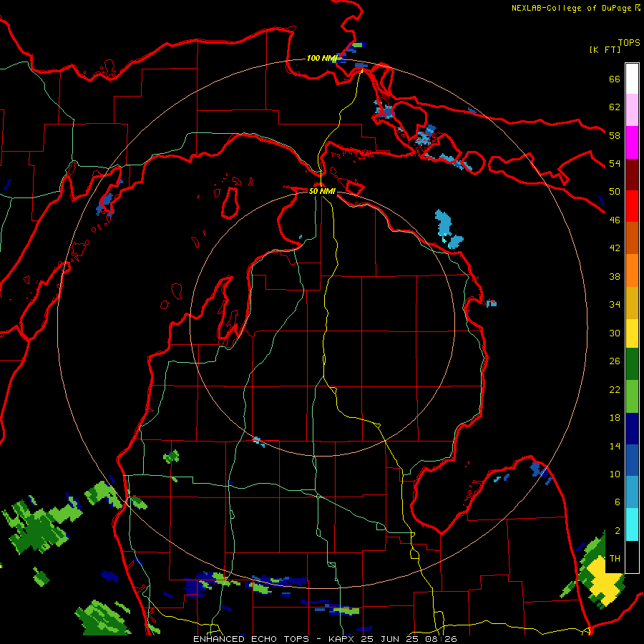The image size is (644, 644).
Task: Click the KAPX radar site identifier
Action: pyautogui.click(x=343, y=639)
